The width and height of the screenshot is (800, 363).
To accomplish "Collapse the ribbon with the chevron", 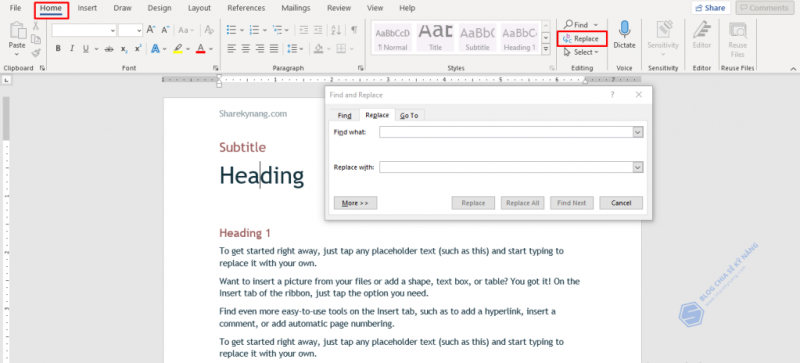I will 793,68.
